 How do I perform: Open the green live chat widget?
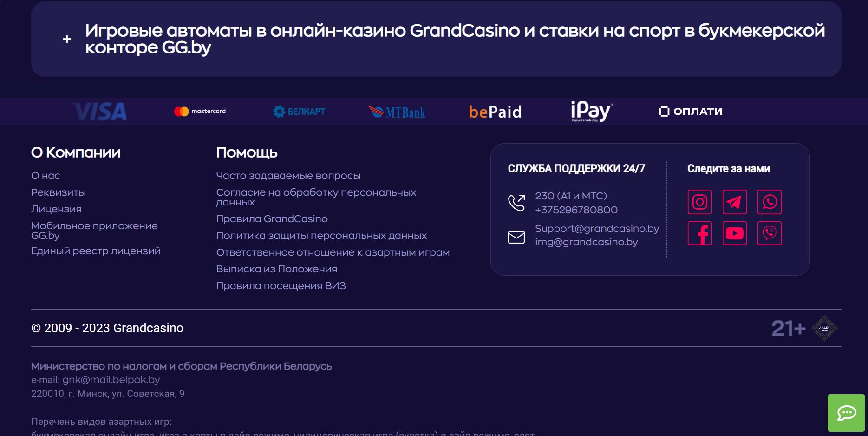[x=846, y=413]
